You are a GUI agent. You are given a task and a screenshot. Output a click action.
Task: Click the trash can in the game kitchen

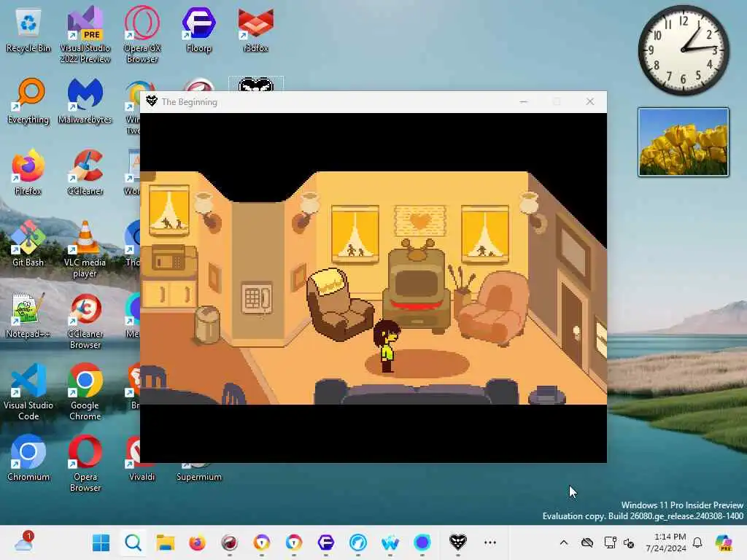point(208,324)
